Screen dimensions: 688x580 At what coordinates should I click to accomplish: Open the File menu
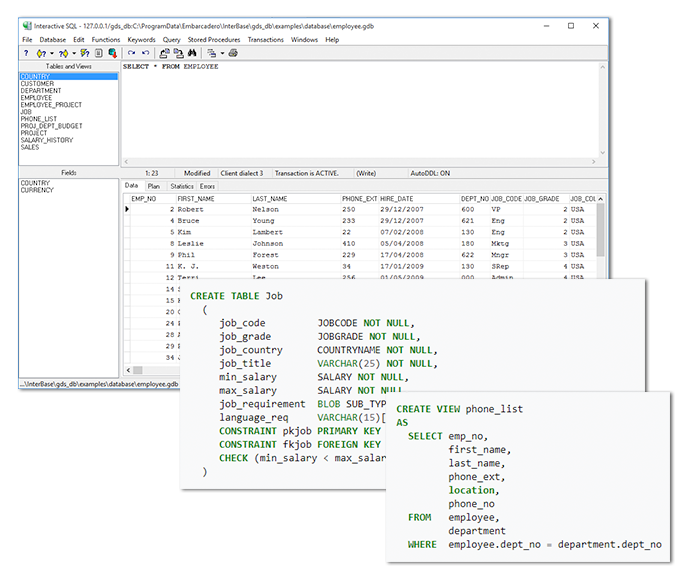(x=27, y=39)
